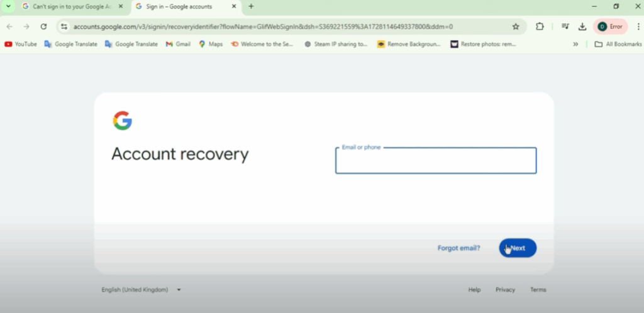
Task: Close the Sign in – Google accounts tab
Action: [234, 6]
